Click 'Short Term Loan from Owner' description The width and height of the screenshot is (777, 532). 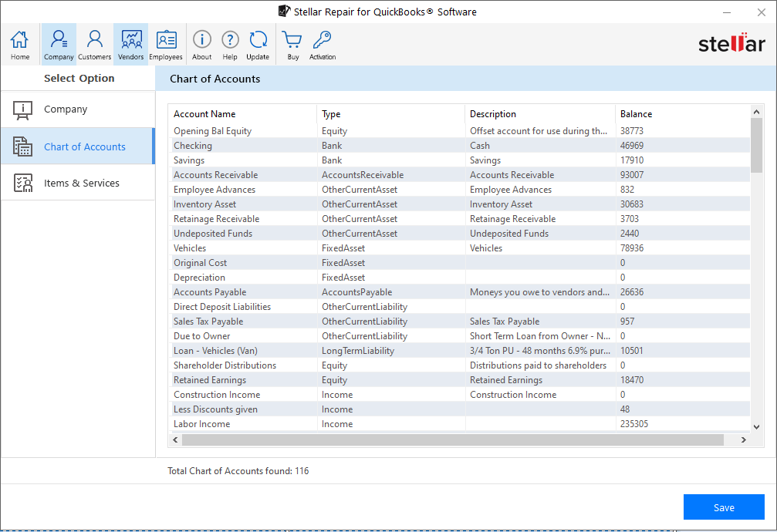coord(540,336)
